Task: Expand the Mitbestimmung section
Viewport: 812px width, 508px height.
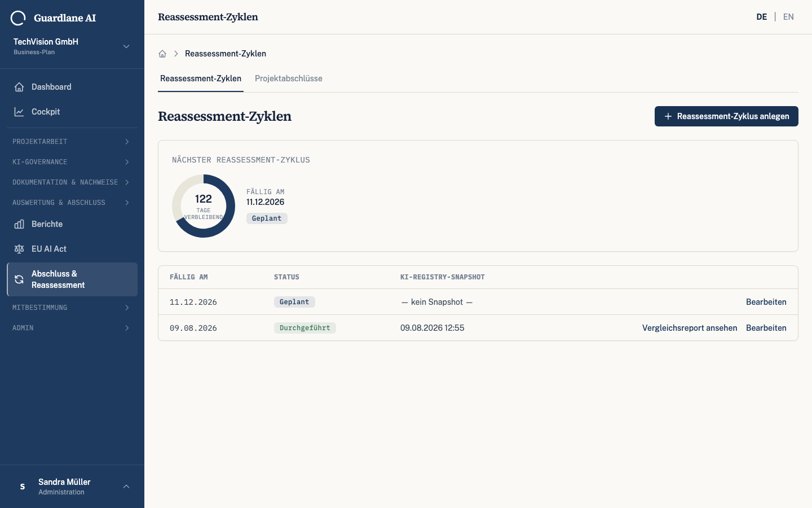Action: click(x=72, y=308)
